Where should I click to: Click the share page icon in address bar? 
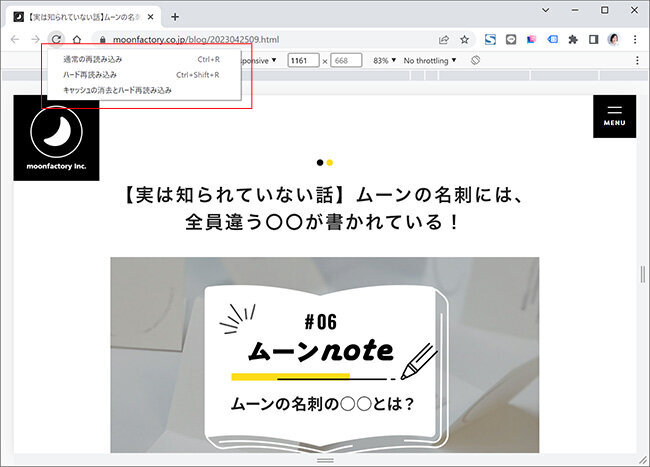[x=444, y=40]
